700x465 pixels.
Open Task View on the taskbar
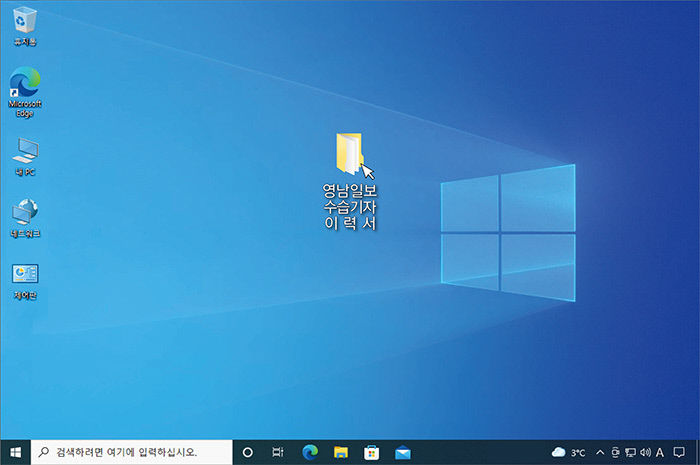point(278,453)
